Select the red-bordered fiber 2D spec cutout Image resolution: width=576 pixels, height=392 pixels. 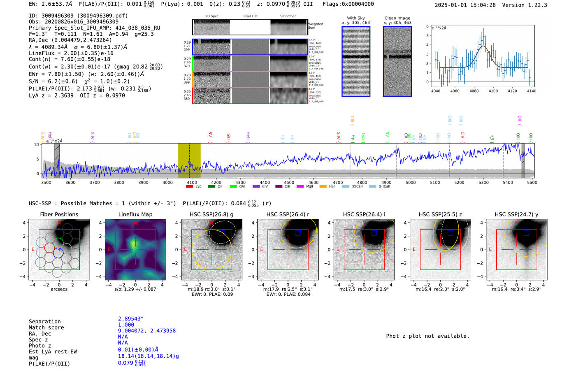(211, 96)
